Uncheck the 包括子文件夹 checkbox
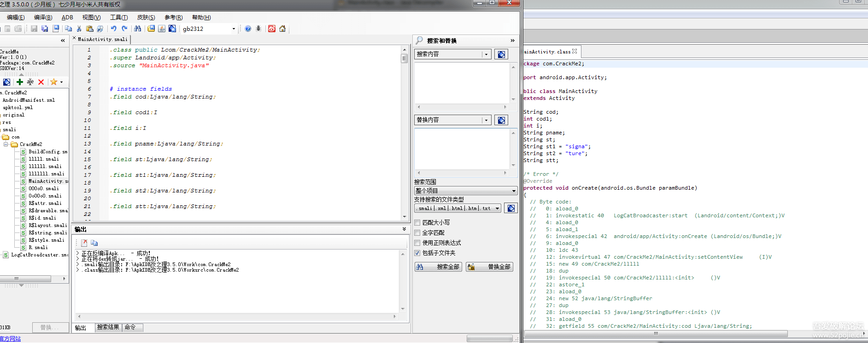 [417, 253]
